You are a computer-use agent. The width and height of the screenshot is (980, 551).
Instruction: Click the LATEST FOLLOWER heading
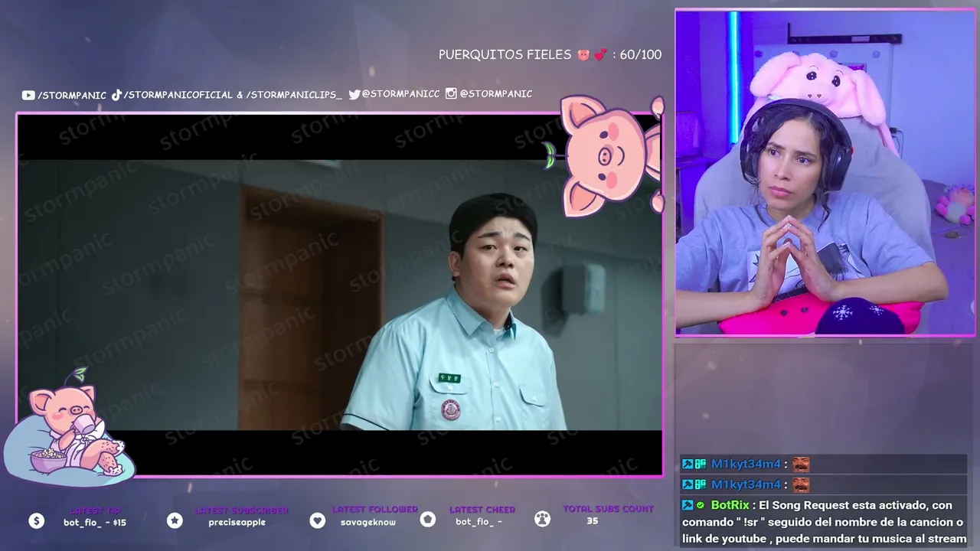pyautogui.click(x=375, y=510)
